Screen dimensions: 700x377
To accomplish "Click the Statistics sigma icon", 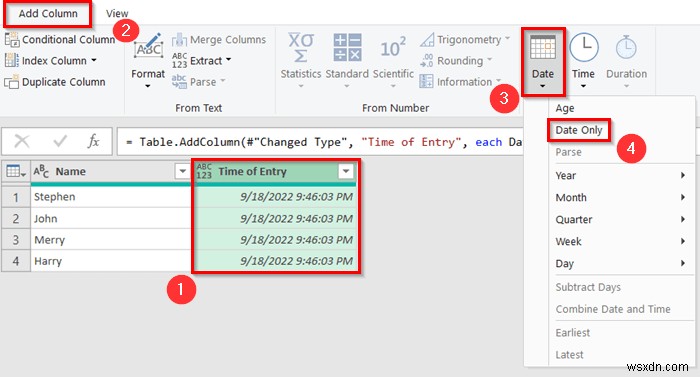I will 300,48.
